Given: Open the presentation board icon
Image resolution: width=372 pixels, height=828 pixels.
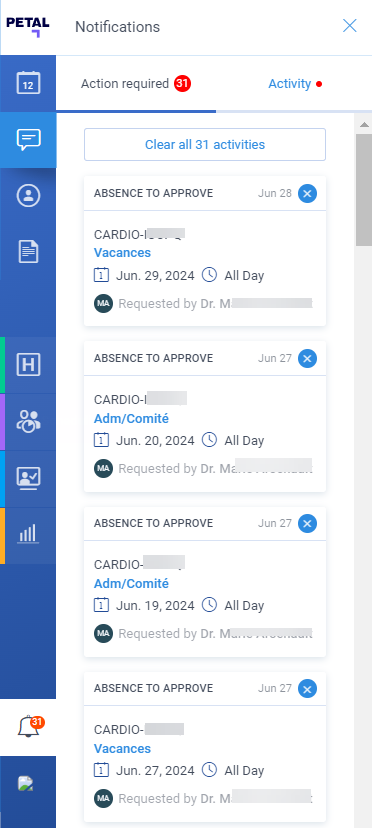Looking at the screenshot, I should pyautogui.click(x=28, y=478).
